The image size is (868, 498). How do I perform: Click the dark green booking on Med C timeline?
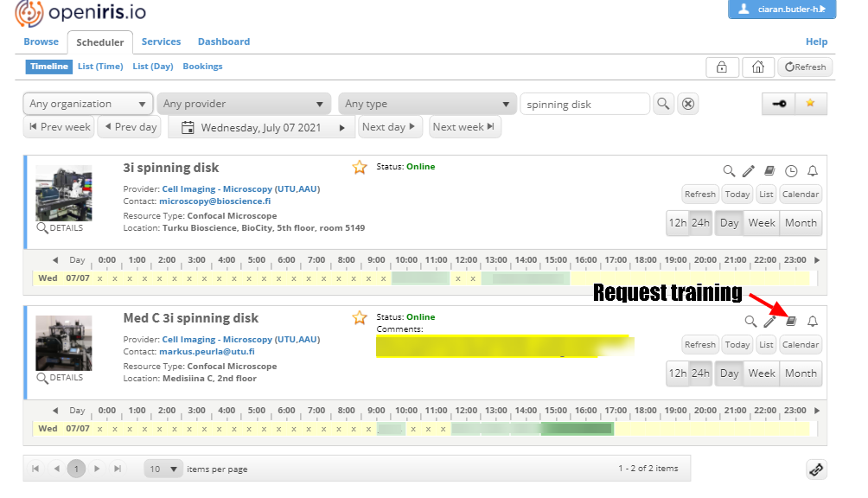578,428
